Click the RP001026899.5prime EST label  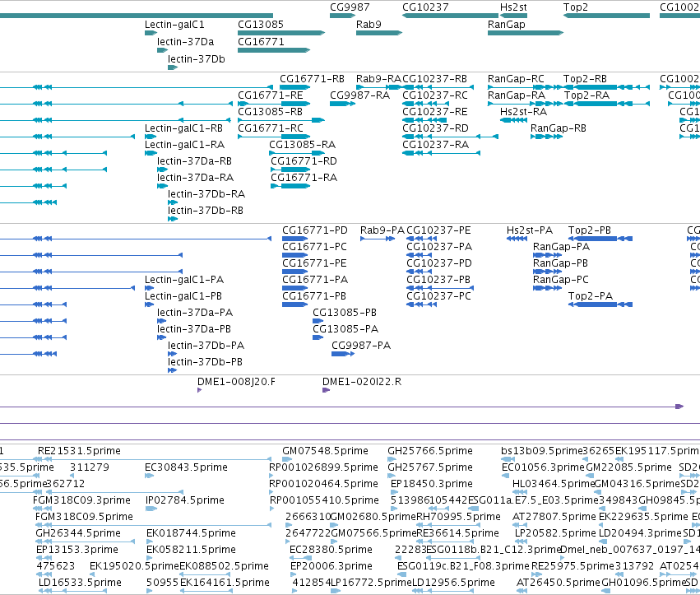pos(323,467)
